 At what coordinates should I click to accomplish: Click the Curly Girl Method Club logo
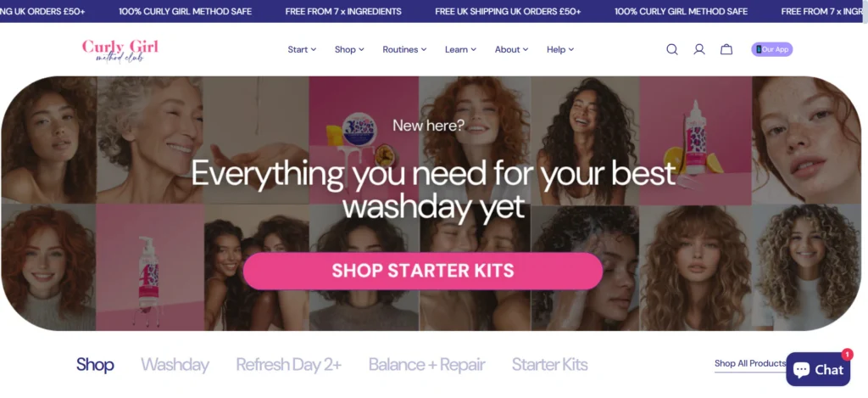click(120, 50)
